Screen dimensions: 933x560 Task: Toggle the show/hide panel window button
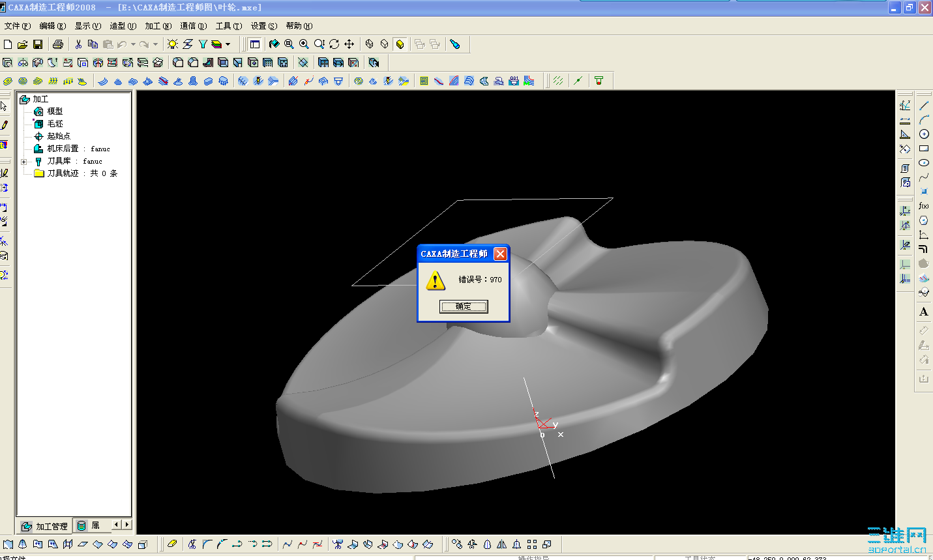pyautogui.click(x=255, y=44)
